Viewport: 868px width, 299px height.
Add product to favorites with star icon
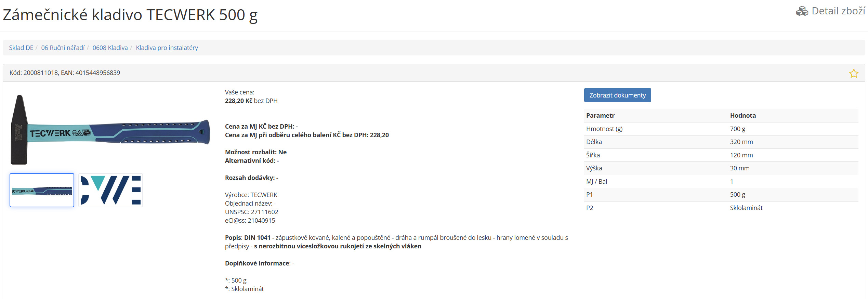tap(853, 73)
